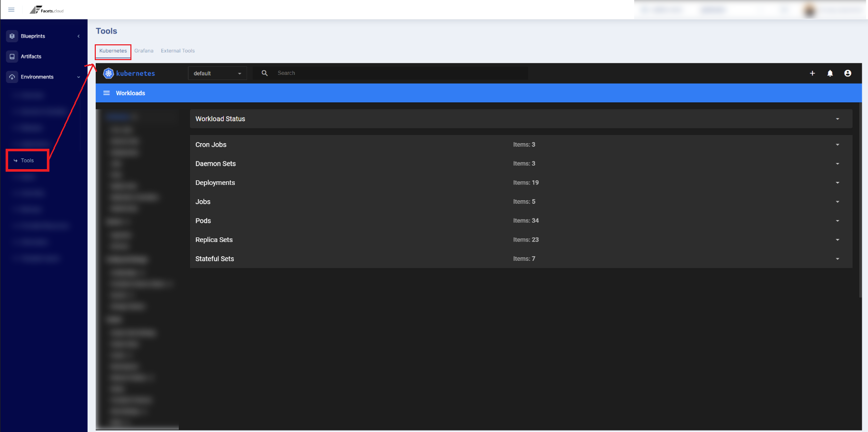Image resolution: width=868 pixels, height=432 pixels.
Task: Click the Stateful Sets heading
Action: [x=214, y=259]
